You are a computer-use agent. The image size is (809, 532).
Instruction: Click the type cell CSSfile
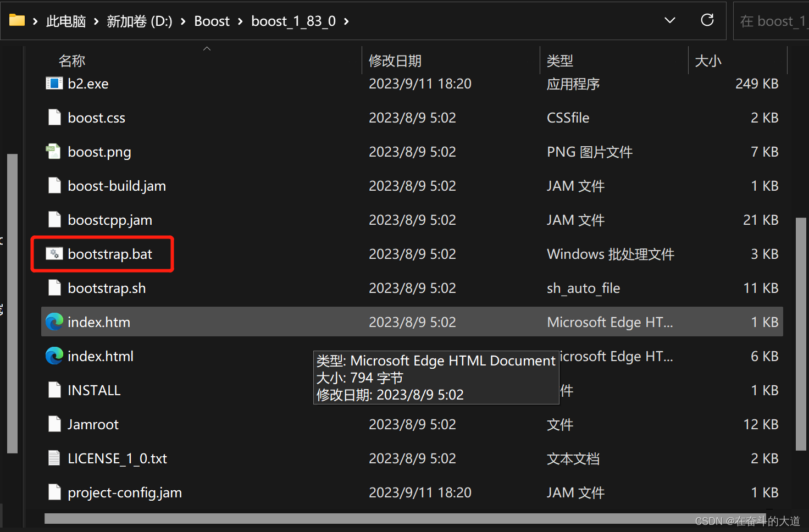click(568, 118)
